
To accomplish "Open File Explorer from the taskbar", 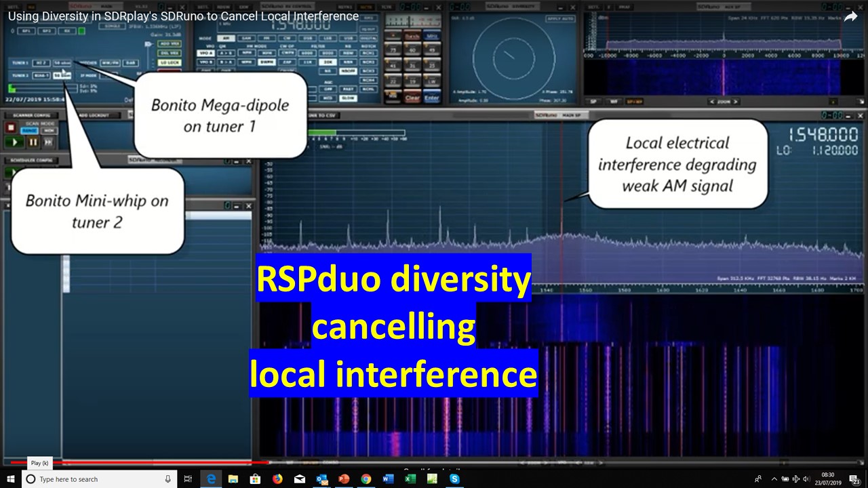I will pos(233,479).
